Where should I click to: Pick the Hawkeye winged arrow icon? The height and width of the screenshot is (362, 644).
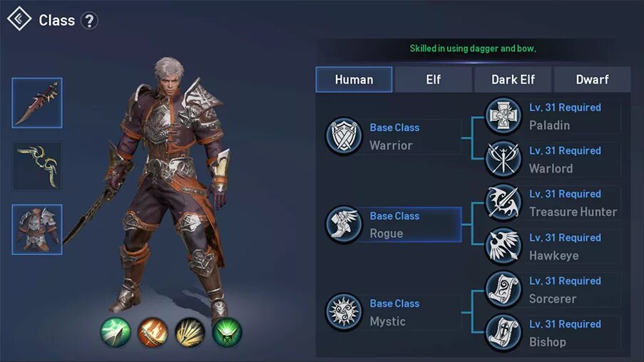[x=503, y=246]
